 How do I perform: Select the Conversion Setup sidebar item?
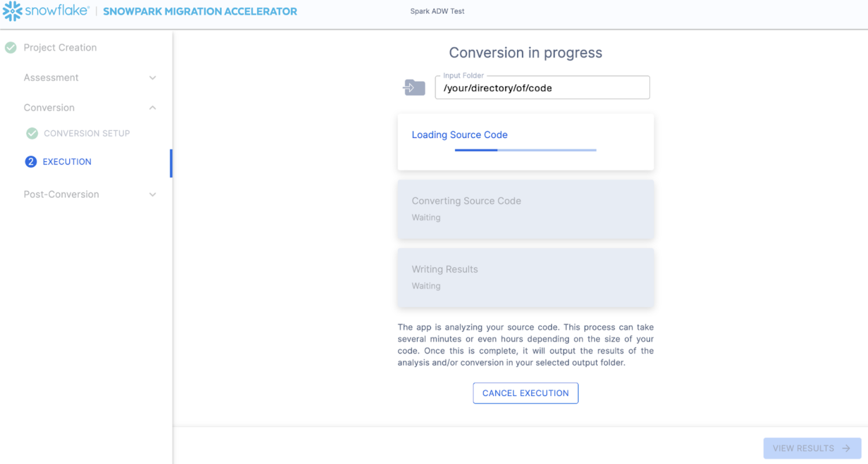87,133
